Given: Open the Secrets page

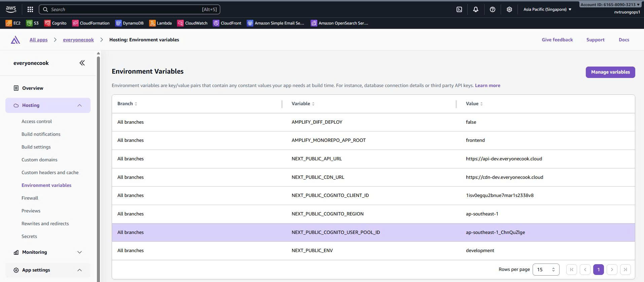Looking at the screenshot, I should pos(29,236).
